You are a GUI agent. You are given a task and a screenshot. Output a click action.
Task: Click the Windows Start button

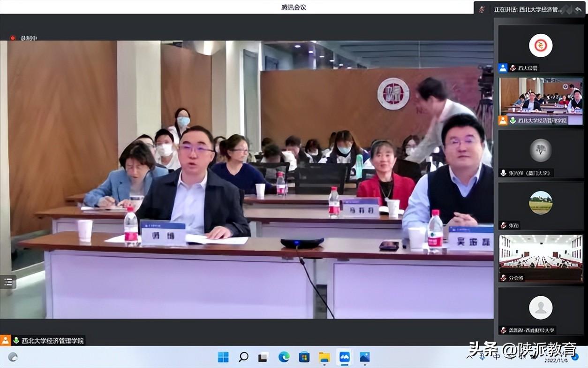coord(223,357)
